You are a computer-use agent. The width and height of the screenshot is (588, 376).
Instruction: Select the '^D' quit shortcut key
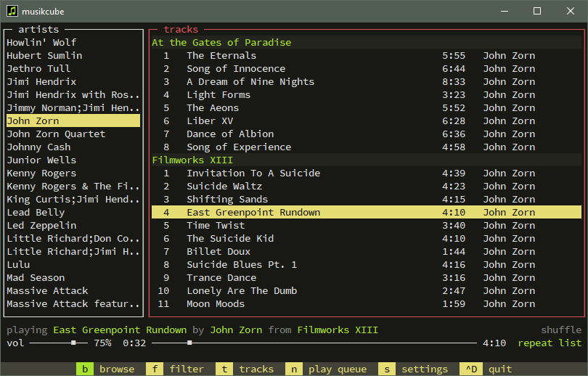(471, 369)
